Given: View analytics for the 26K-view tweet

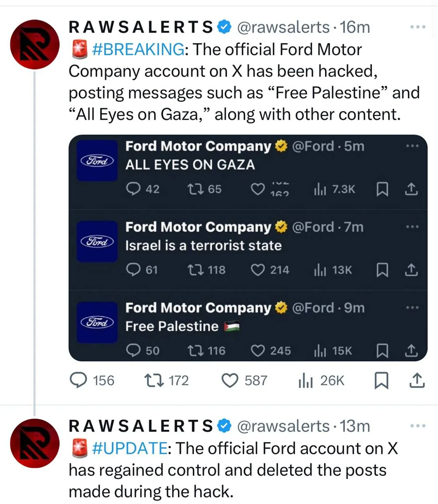Looking at the screenshot, I should coord(306,381).
